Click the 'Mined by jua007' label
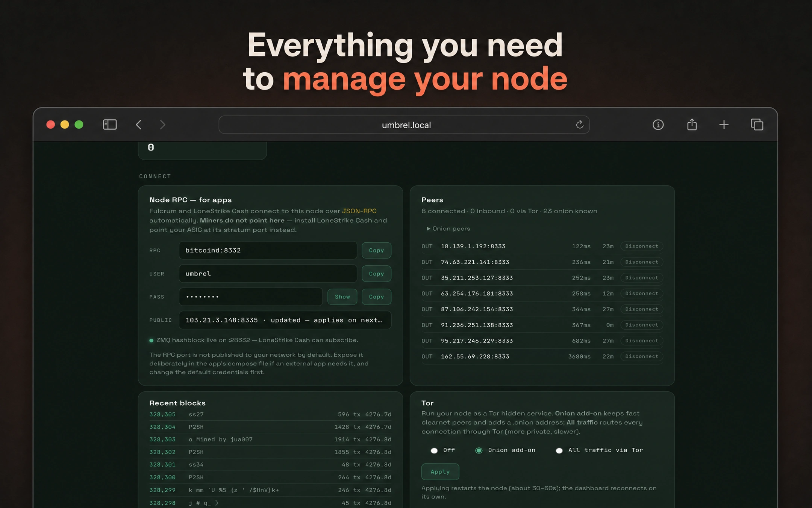This screenshot has width=812, height=508. pyautogui.click(x=224, y=439)
